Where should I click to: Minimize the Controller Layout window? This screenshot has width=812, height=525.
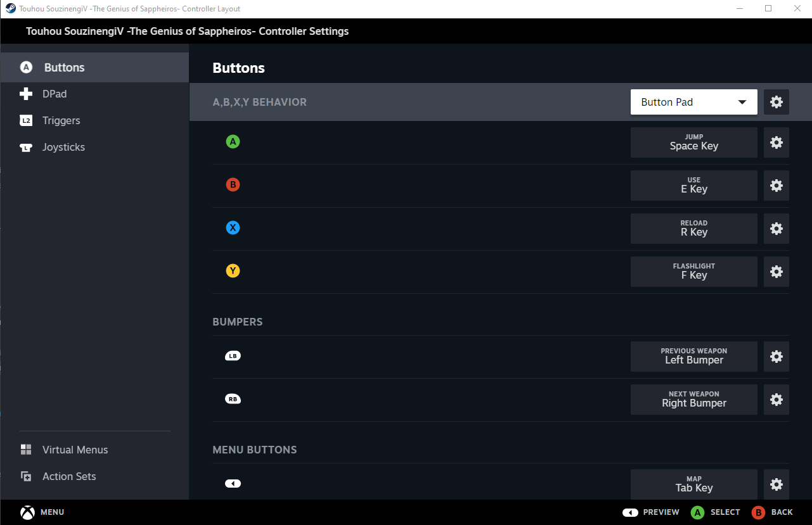[x=739, y=9]
